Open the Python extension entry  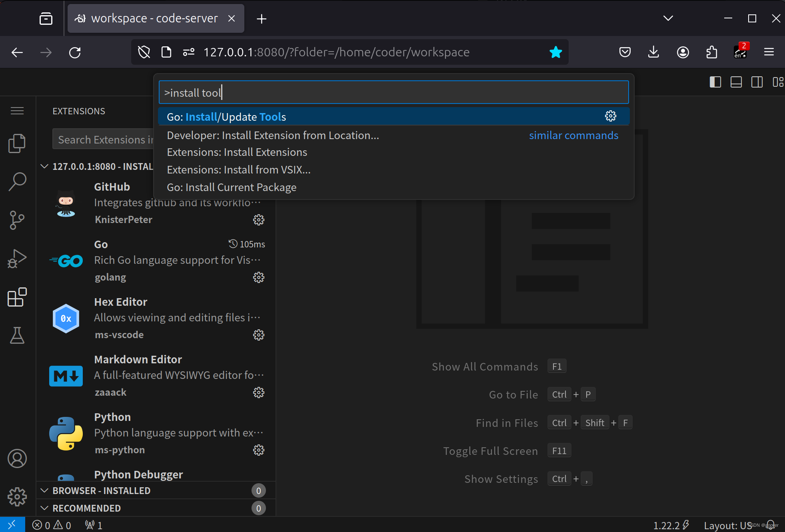[156, 434]
